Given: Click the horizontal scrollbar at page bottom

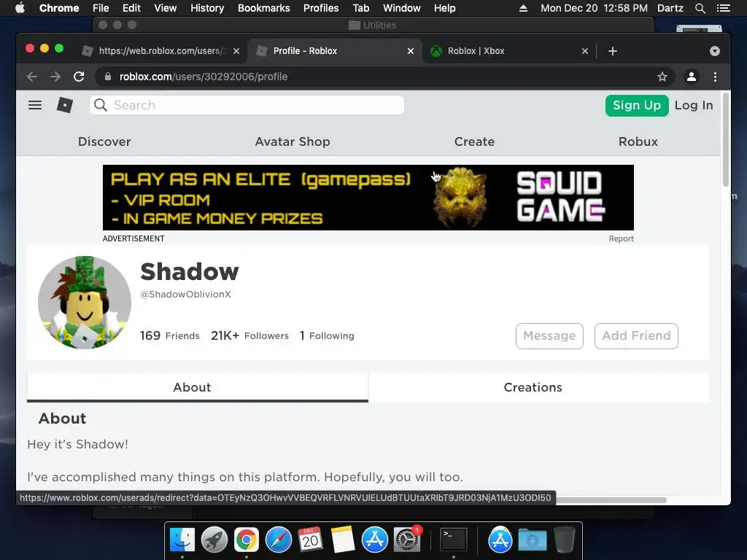Looking at the screenshot, I should [611, 500].
